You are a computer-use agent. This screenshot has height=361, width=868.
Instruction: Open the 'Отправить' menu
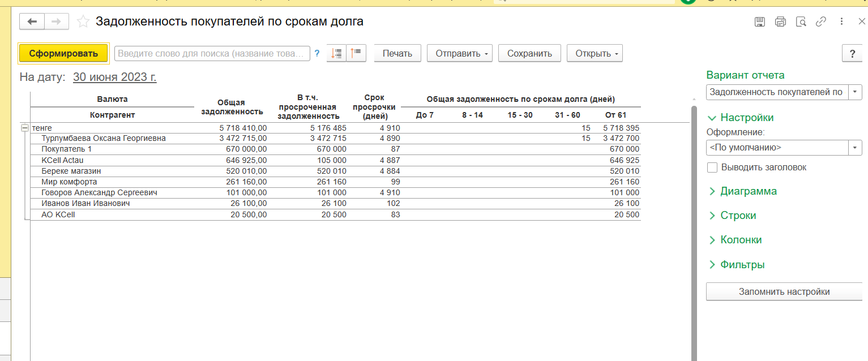(459, 54)
